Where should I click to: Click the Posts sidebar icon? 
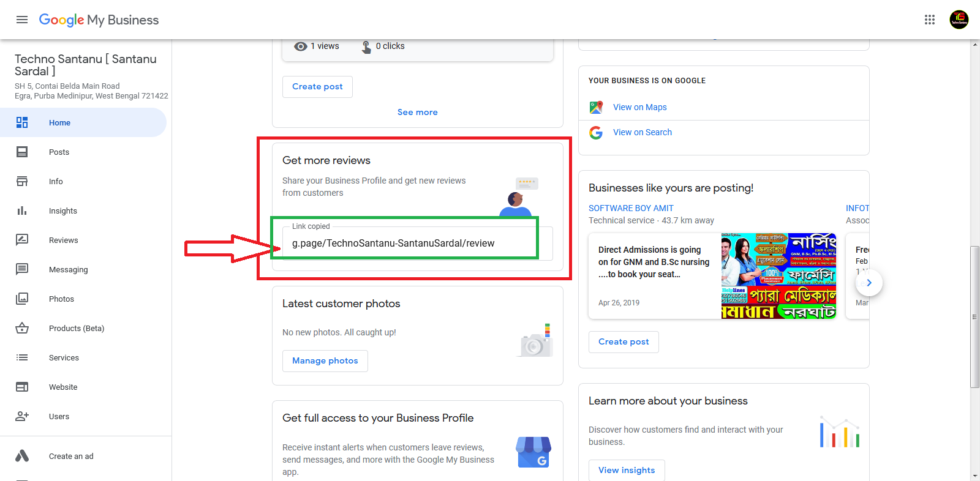point(22,152)
